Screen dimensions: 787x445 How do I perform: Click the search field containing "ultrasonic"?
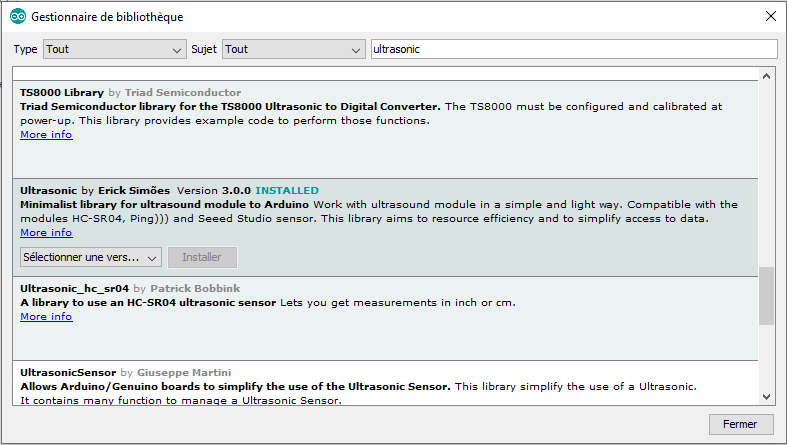(572, 49)
